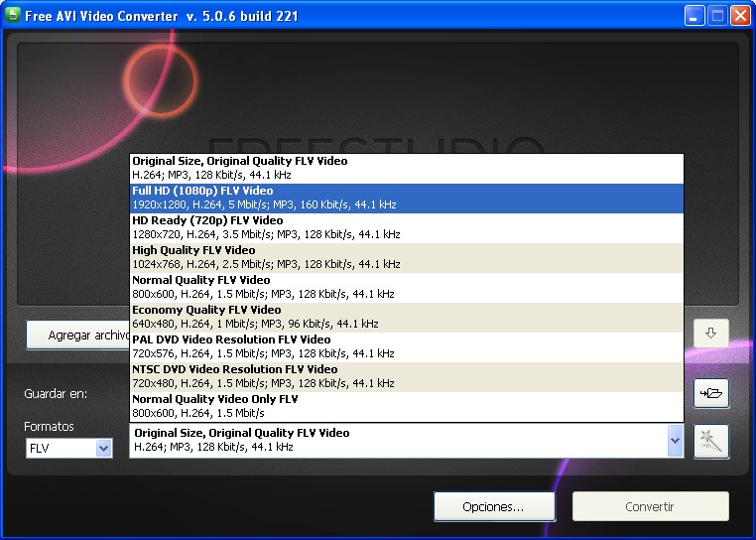The image size is (756, 540).
Task: Click the app icon in the title bar
Action: coord(13,16)
